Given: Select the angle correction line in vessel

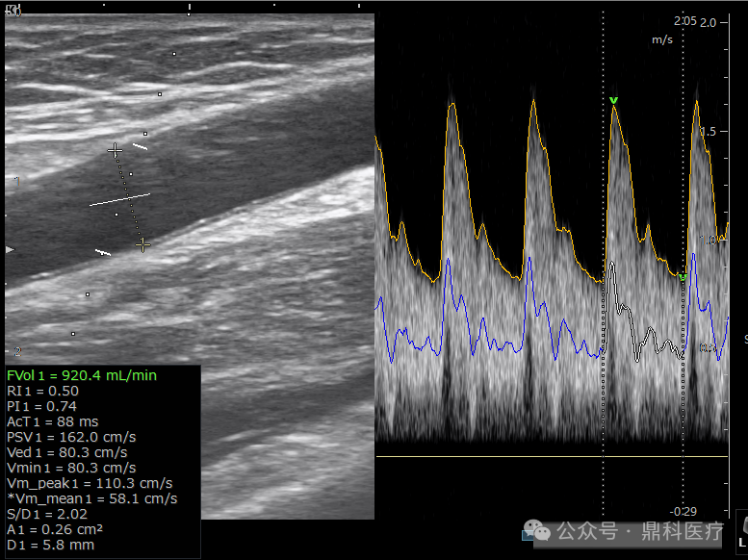Looking at the screenshot, I should tap(119, 200).
